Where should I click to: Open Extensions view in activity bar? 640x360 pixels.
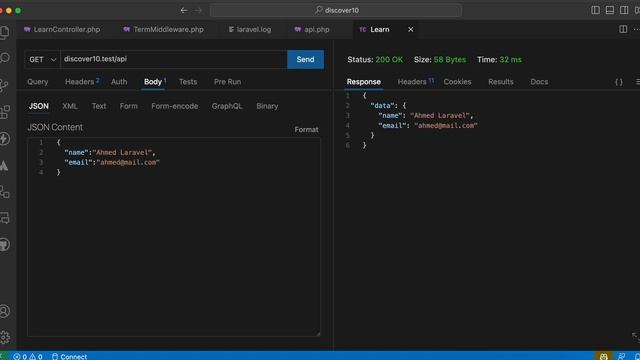point(5,112)
